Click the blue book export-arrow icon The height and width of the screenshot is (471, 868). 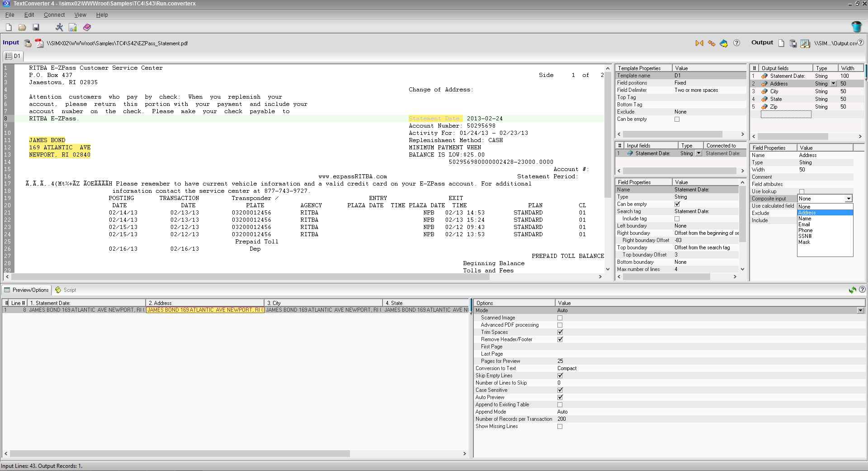pyautogui.click(x=724, y=43)
